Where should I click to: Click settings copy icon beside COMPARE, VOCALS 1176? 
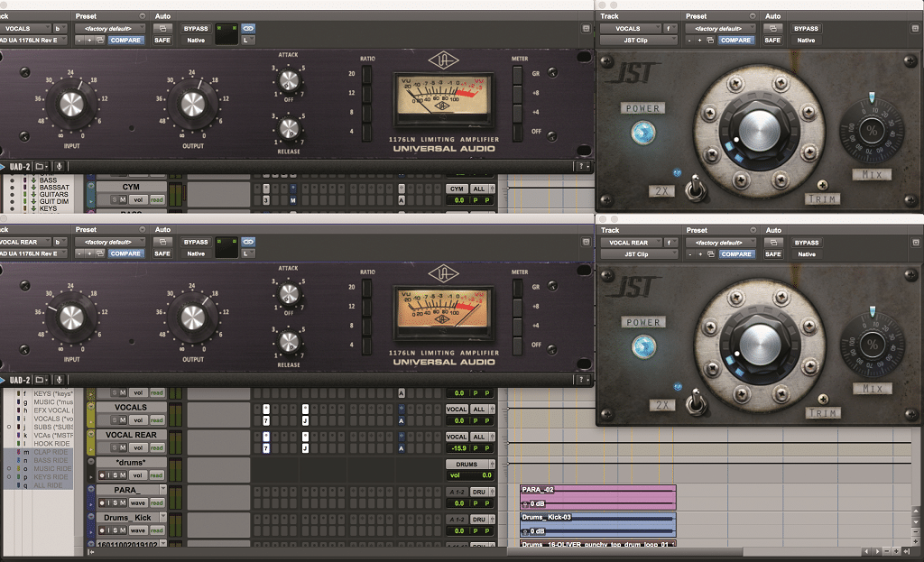[x=100, y=40]
